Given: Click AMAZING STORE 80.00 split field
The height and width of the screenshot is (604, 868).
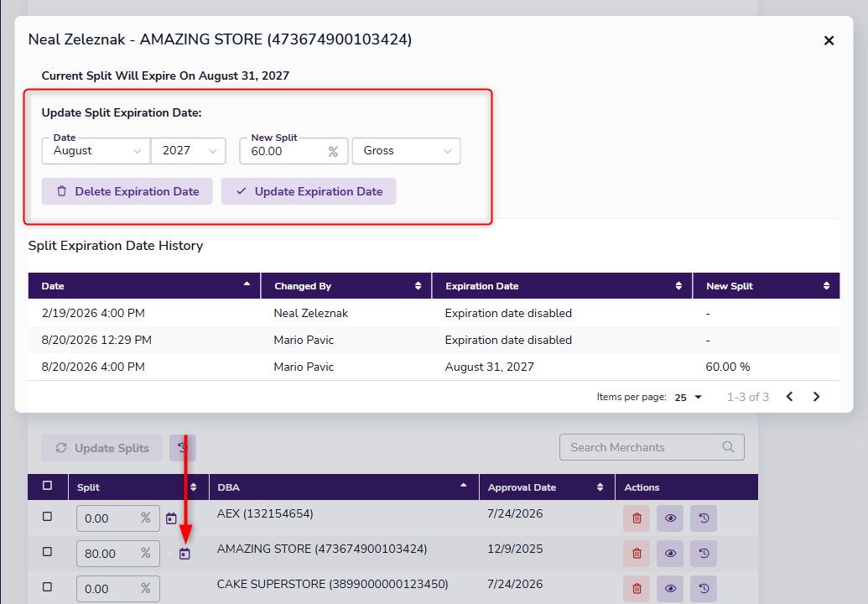Looking at the screenshot, I should (118, 554).
